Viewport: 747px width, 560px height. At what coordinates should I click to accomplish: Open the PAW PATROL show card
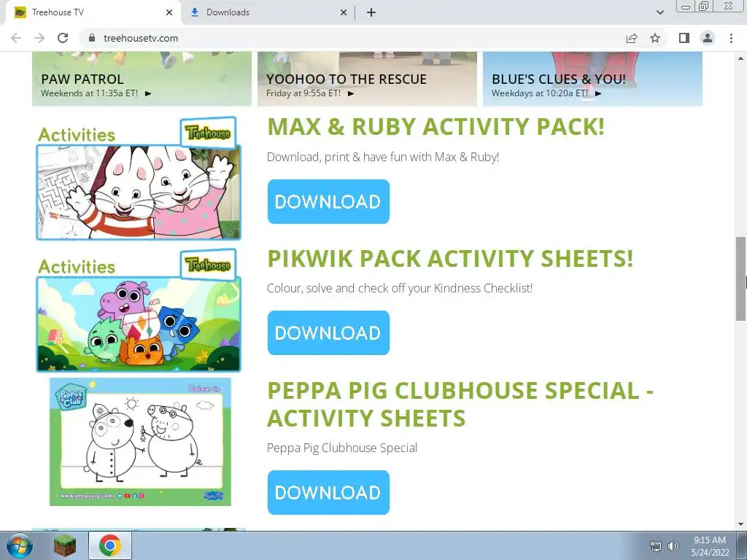coord(142,79)
